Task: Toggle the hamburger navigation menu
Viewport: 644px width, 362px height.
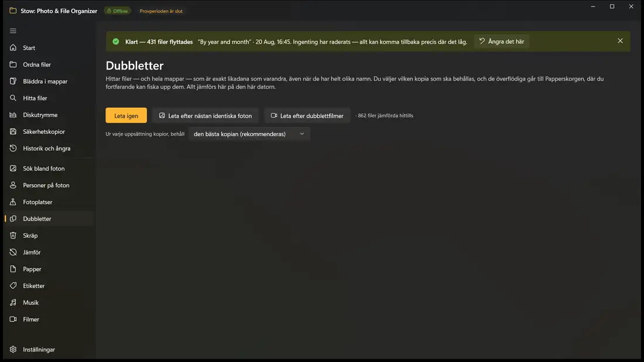Action: [x=13, y=31]
